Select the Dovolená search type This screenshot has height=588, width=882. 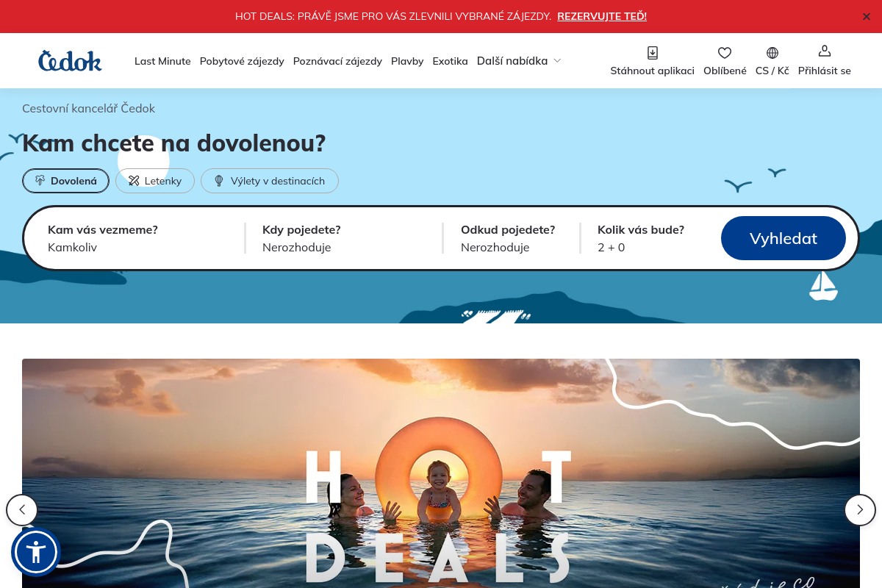66,181
